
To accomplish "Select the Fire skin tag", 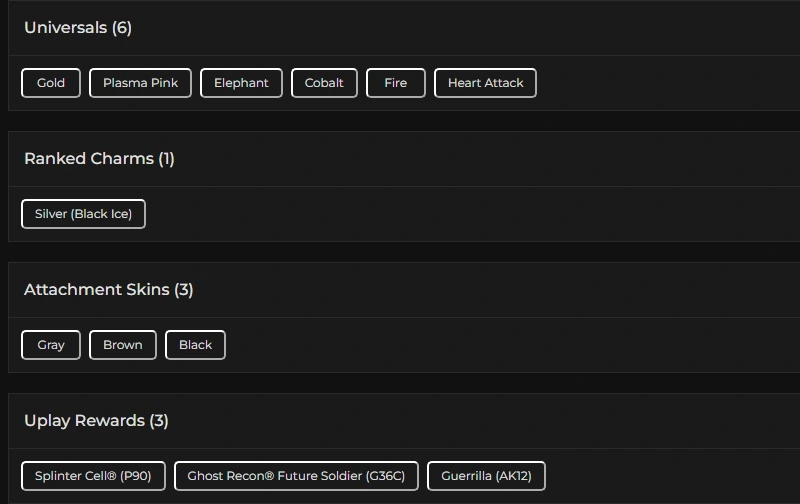I will 396,83.
